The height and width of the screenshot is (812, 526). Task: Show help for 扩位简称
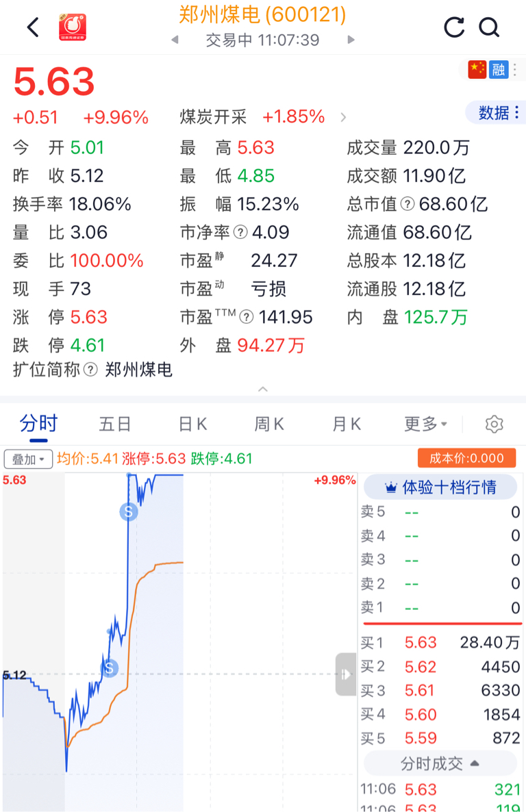tap(90, 370)
